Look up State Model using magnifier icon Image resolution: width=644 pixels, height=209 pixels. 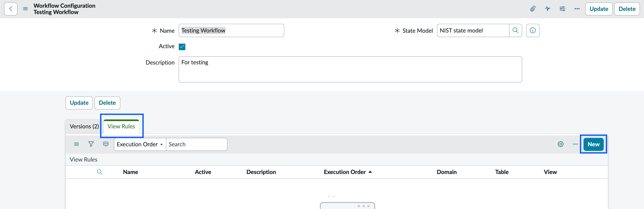click(516, 30)
